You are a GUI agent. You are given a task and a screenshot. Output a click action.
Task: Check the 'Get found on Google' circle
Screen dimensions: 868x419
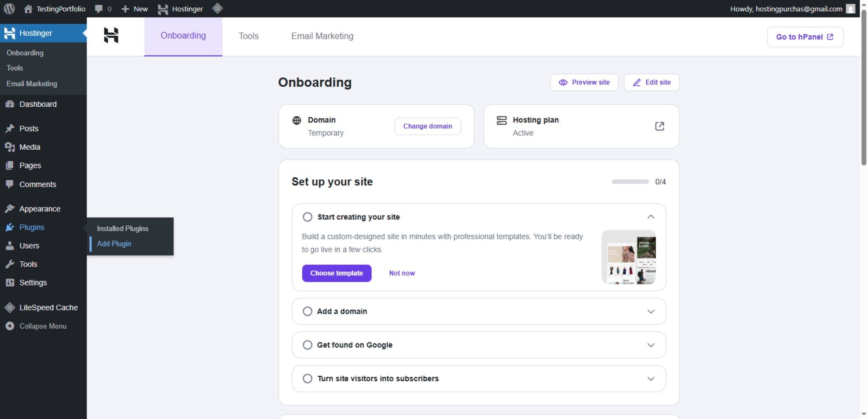307,345
